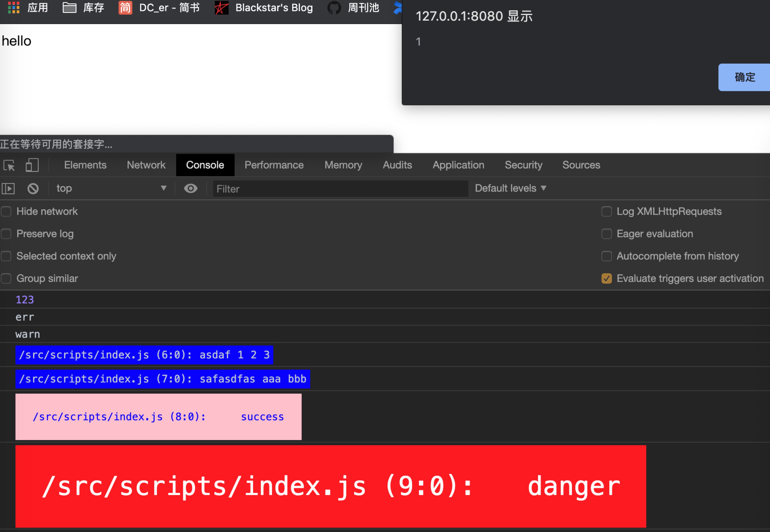Open the apps grid bookmark icon
770x532 pixels.
click(14, 7)
